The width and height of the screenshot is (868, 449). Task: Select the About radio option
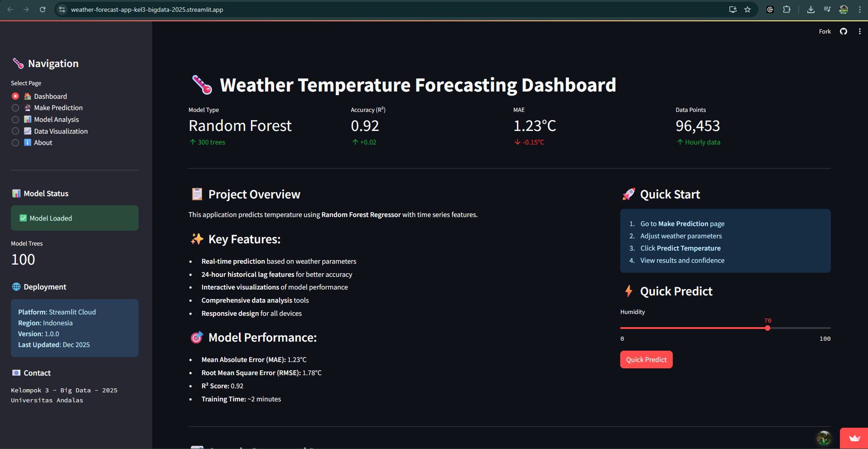15,143
